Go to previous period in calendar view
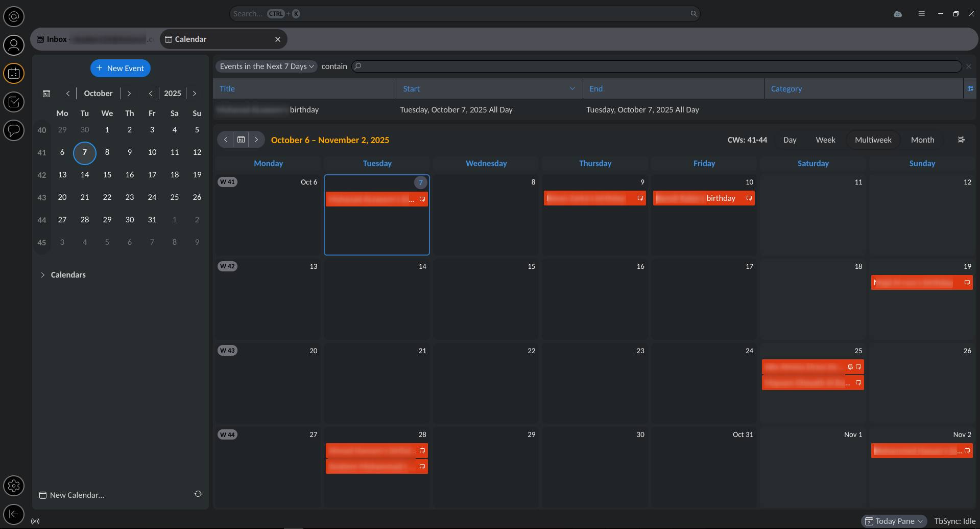Screen dimensions: 980x529 tap(226, 140)
